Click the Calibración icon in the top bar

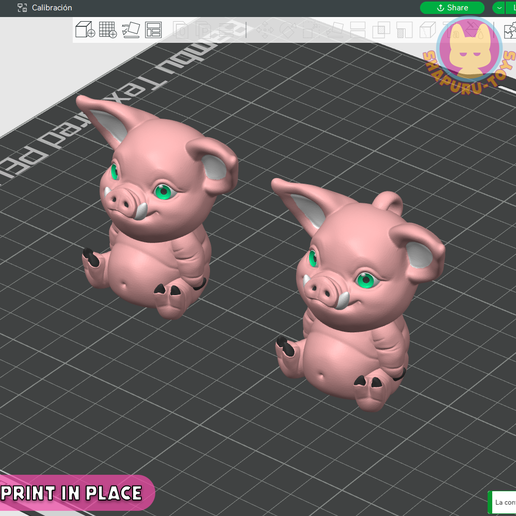(22, 8)
